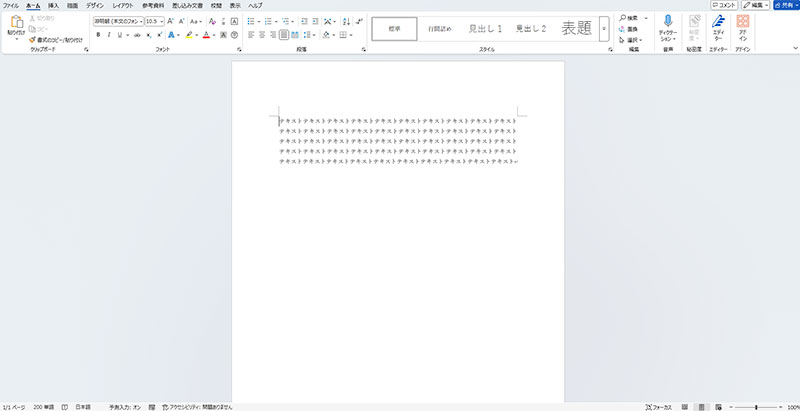Sort text with the A-Z sort icon
Viewport: 800px width, 411px height.
[346, 21]
